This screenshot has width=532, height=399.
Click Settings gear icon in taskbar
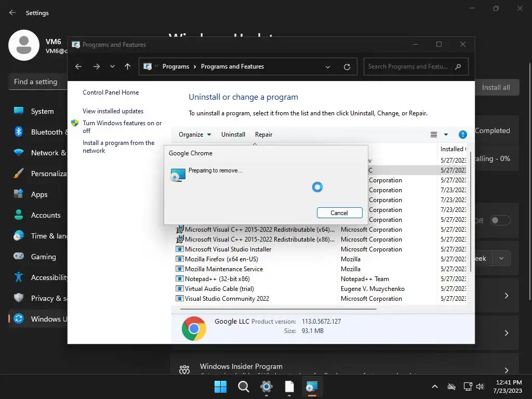pos(267,387)
